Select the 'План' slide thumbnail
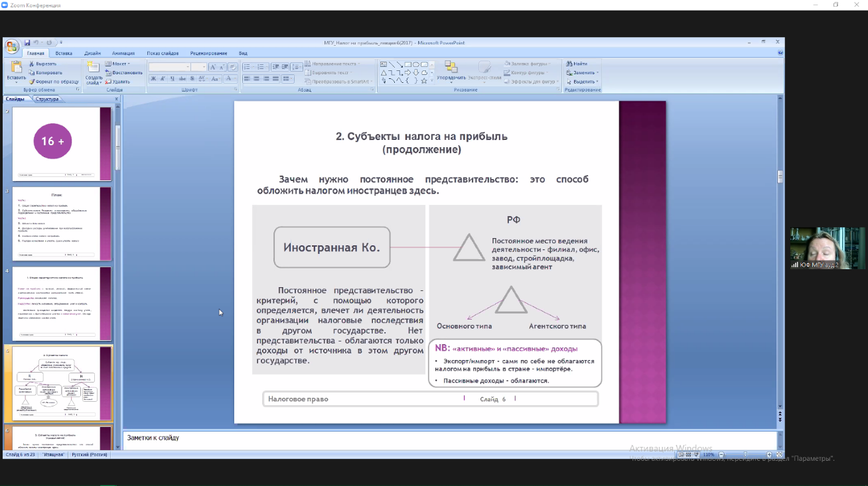 click(62, 223)
